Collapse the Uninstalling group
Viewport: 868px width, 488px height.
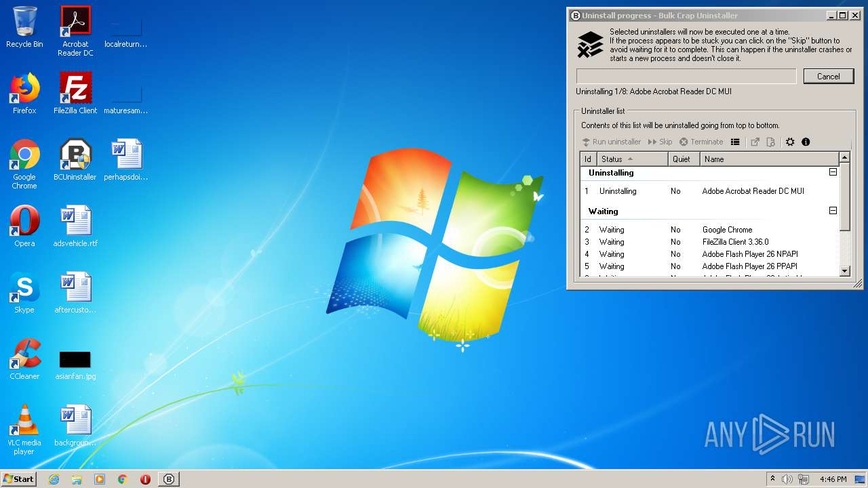833,172
